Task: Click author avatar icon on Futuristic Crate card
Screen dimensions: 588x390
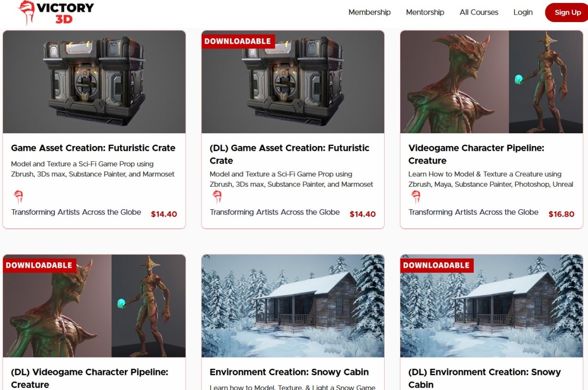Action: (19, 196)
